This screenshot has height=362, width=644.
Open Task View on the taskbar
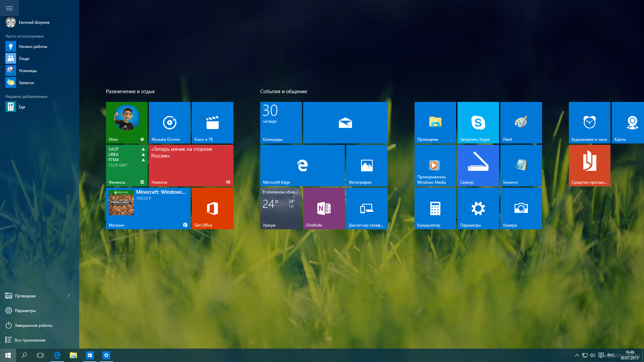pos(40,355)
